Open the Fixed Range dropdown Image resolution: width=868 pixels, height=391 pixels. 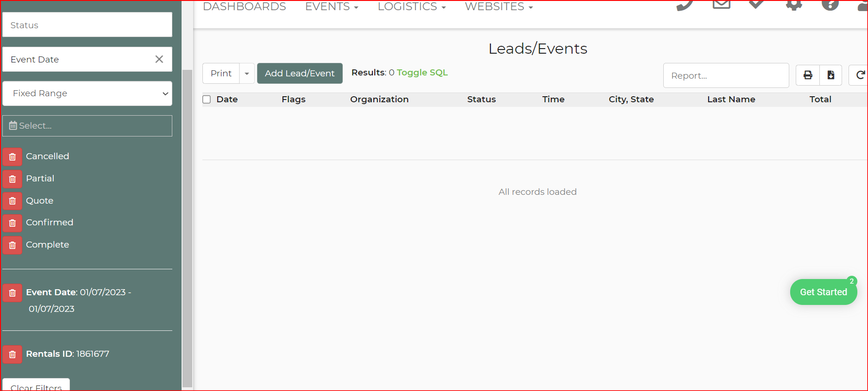[87, 93]
